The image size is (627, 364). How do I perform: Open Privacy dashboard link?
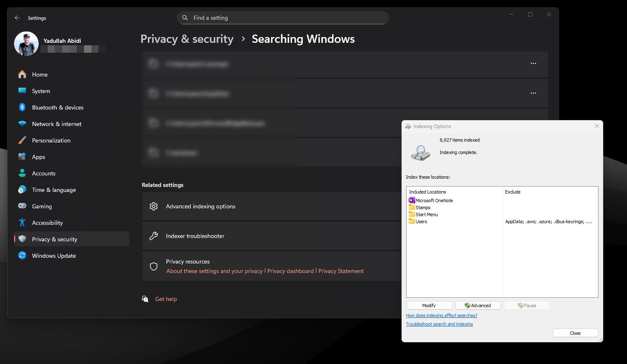click(x=290, y=271)
